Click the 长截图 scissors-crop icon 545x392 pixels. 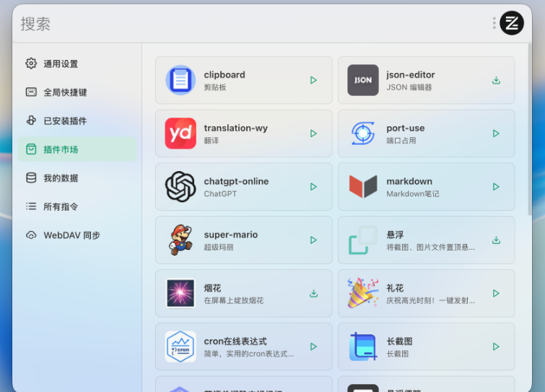tap(363, 347)
